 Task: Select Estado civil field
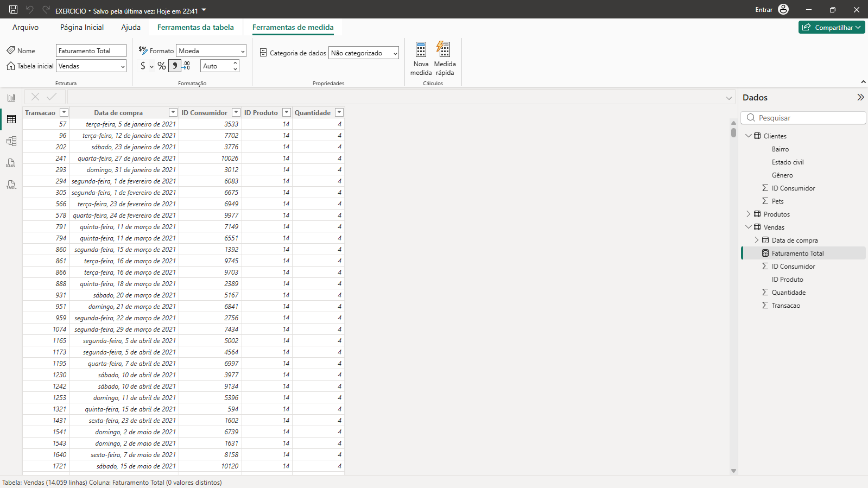pos(788,162)
